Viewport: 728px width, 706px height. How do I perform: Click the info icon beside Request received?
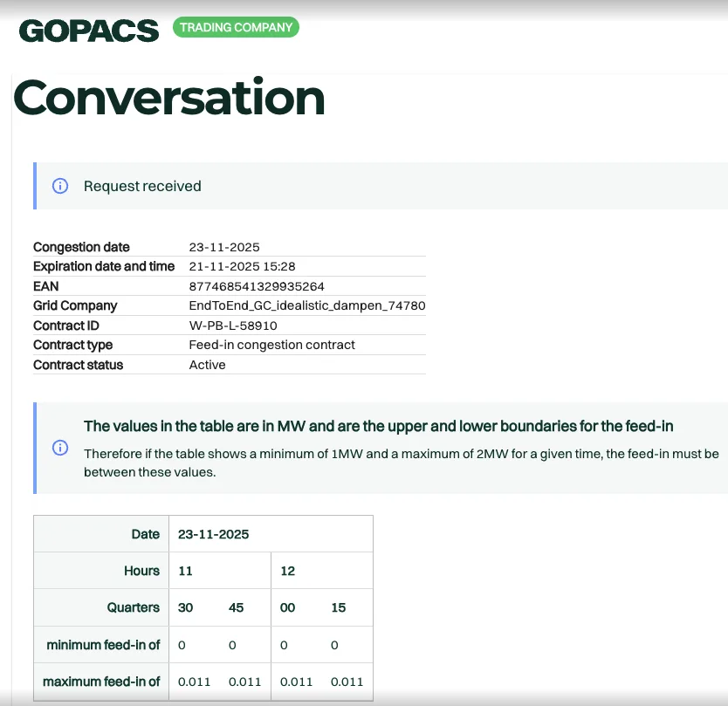coord(60,186)
